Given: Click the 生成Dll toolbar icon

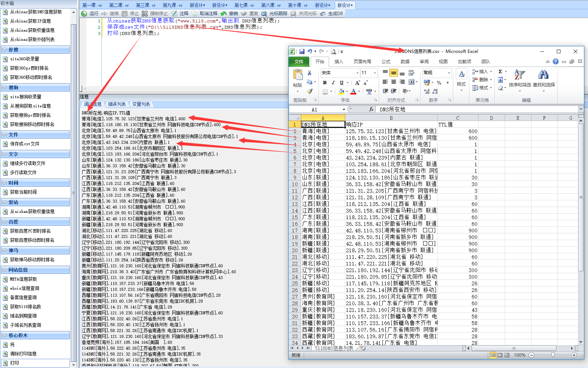Looking at the screenshot, I should coord(323,14).
